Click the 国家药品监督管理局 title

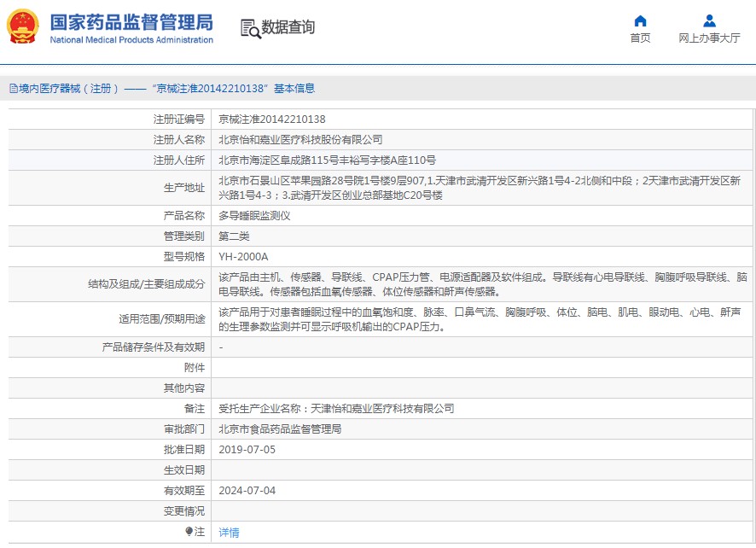coord(131,22)
